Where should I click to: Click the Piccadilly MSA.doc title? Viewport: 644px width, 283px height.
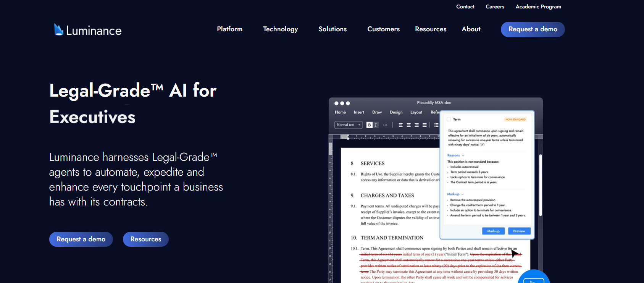click(x=434, y=103)
